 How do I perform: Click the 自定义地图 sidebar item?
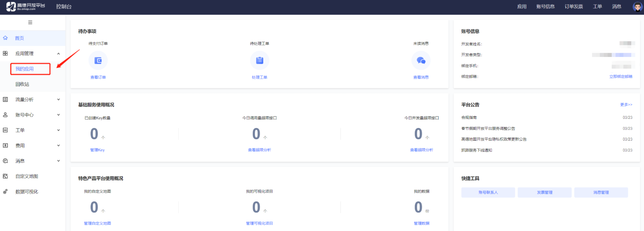(x=27, y=176)
